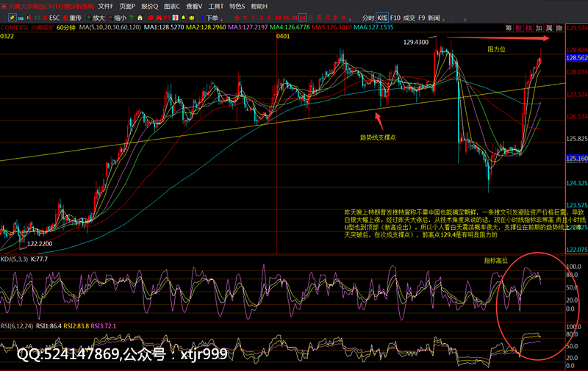Viewport: 588px width, 371px height.
Task: Open the 下单 order placement button
Action: (x=209, y=18)
